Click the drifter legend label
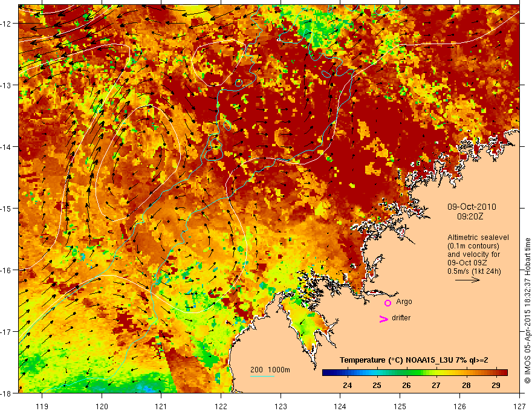This screenshot has height=411, width=532. [401, 318]
